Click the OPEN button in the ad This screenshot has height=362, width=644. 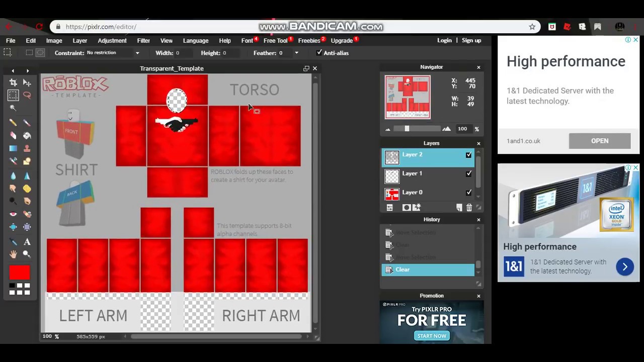pyautogui.click(x=600, y=141)
